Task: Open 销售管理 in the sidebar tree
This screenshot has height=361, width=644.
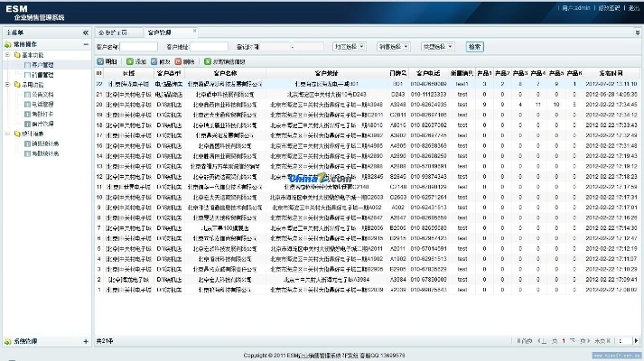Action: (42, 75)
